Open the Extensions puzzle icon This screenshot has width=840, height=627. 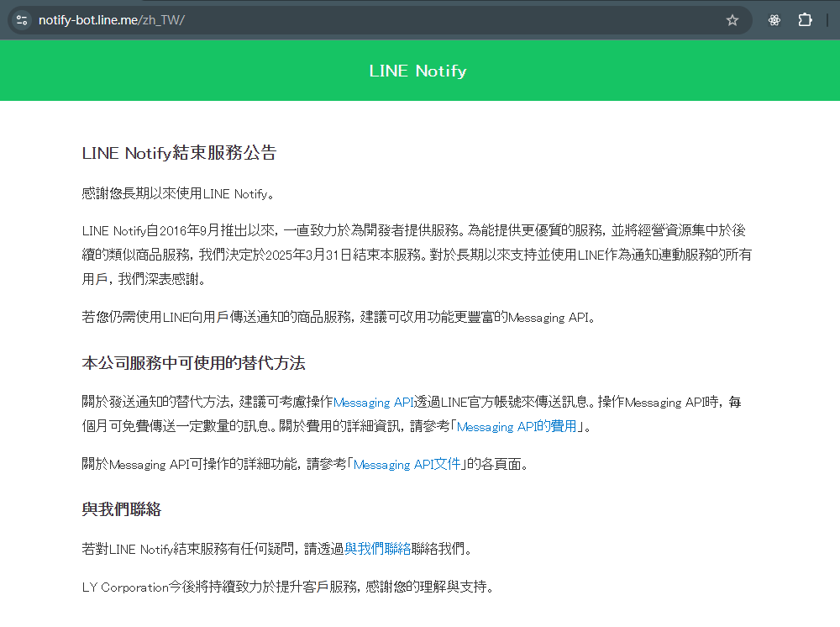805,20
